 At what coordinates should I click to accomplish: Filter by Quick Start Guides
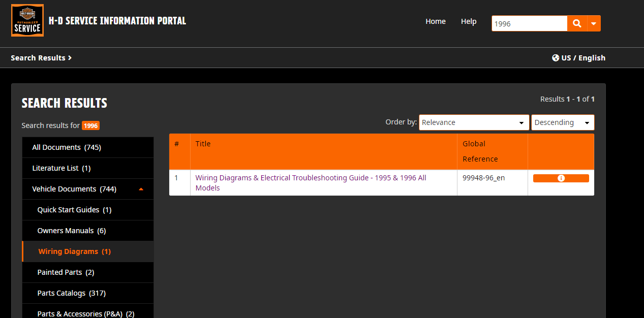pyautogui.click(x=74, y=210)
